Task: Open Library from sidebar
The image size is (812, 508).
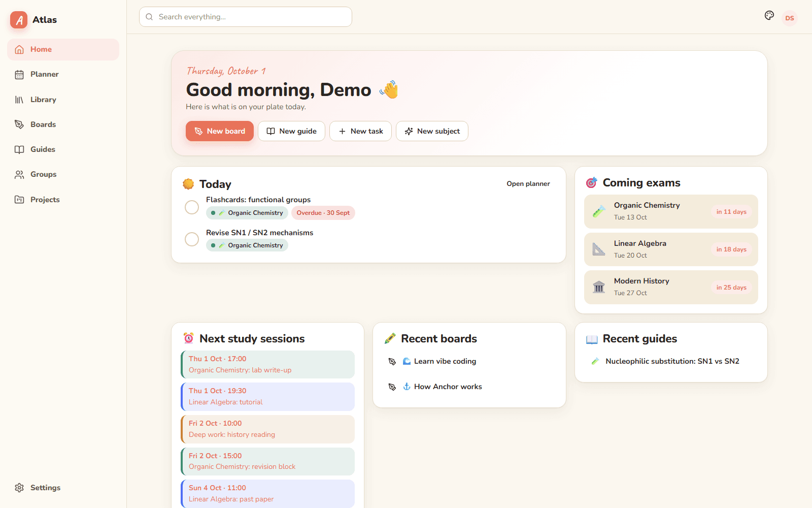Action: pyautogui.click(x=63, y=100)
